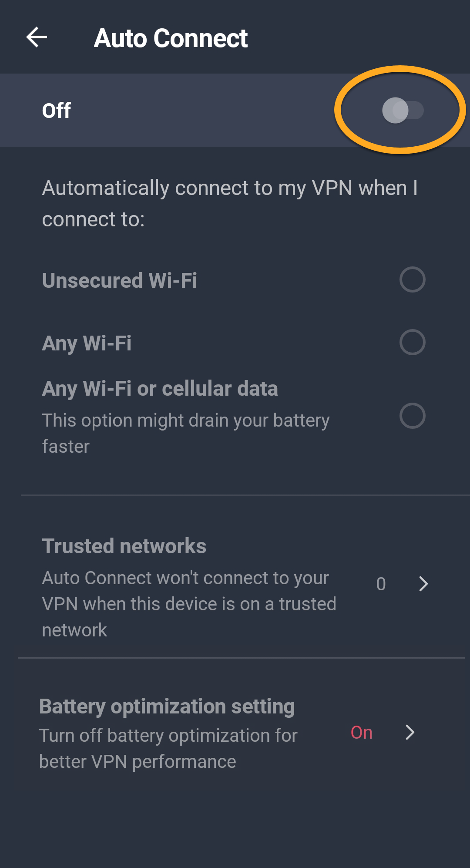Expand Trusted networks with its chevron arrow
The image size is (470, 868).
point(423,584)
